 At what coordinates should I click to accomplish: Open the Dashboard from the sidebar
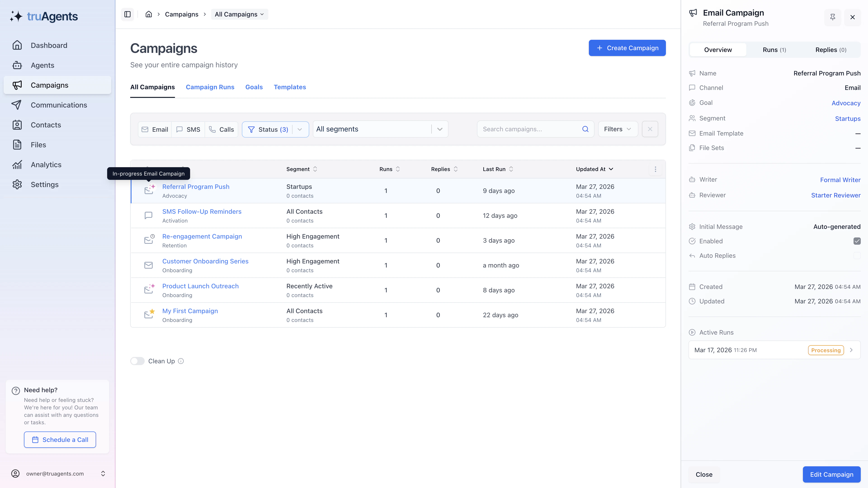click(x=49, y=45)
